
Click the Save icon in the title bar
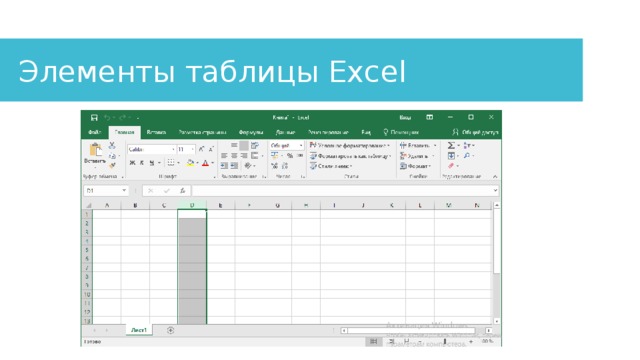tap(94, 118)
